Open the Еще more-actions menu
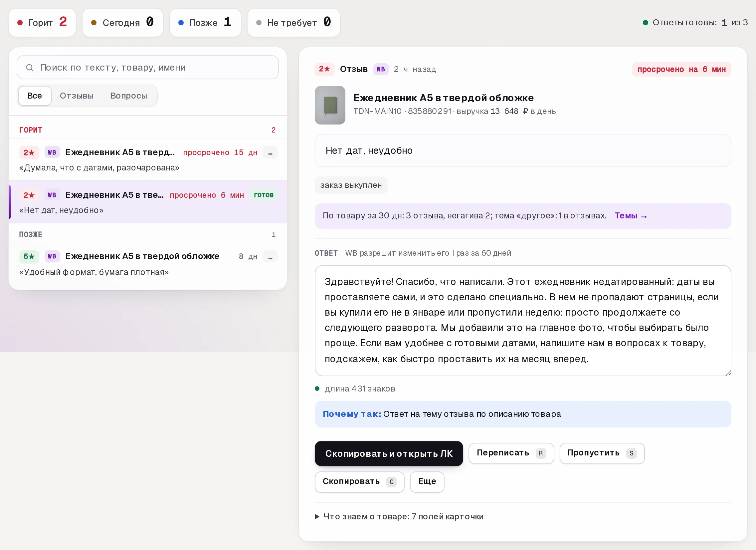 click(427, 482)
